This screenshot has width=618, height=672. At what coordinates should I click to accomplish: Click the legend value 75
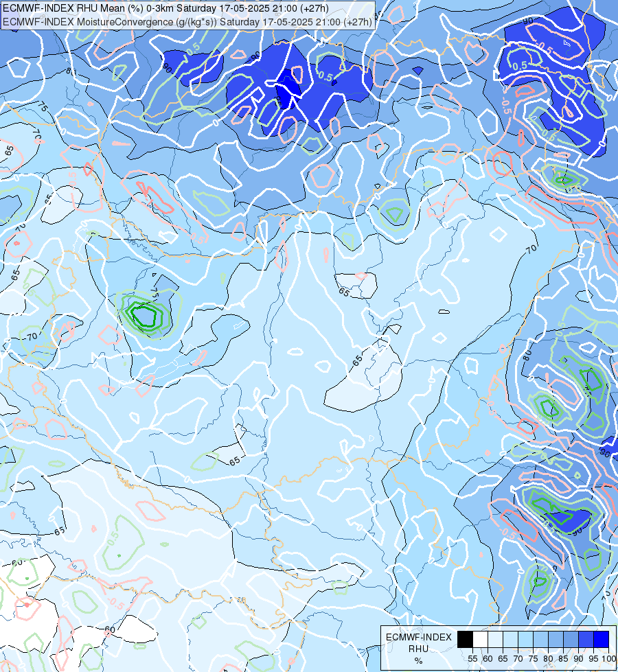533,659
